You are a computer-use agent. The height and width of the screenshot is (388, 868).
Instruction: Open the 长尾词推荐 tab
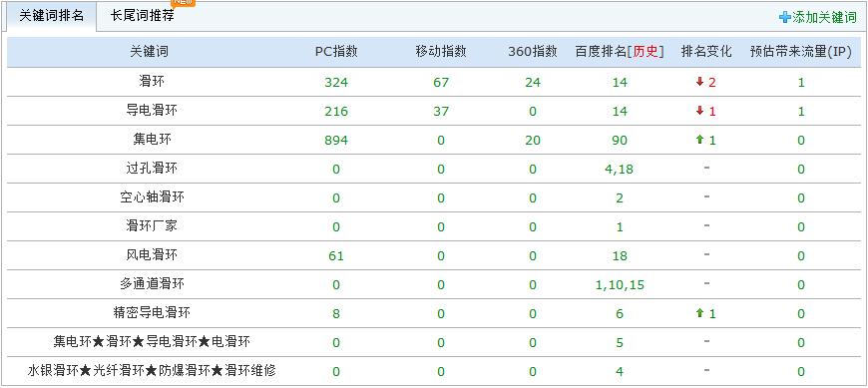(143, 16)
